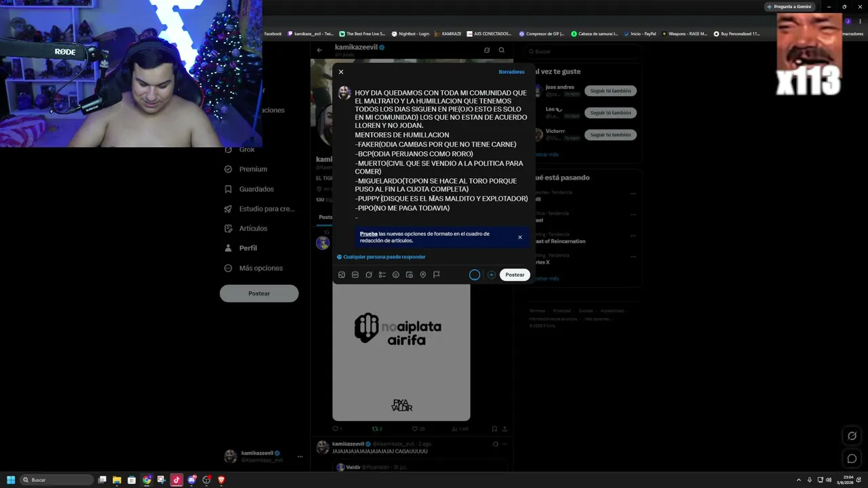
Task: Repost the noaiplata image post
Action: (x=377, y=429)
